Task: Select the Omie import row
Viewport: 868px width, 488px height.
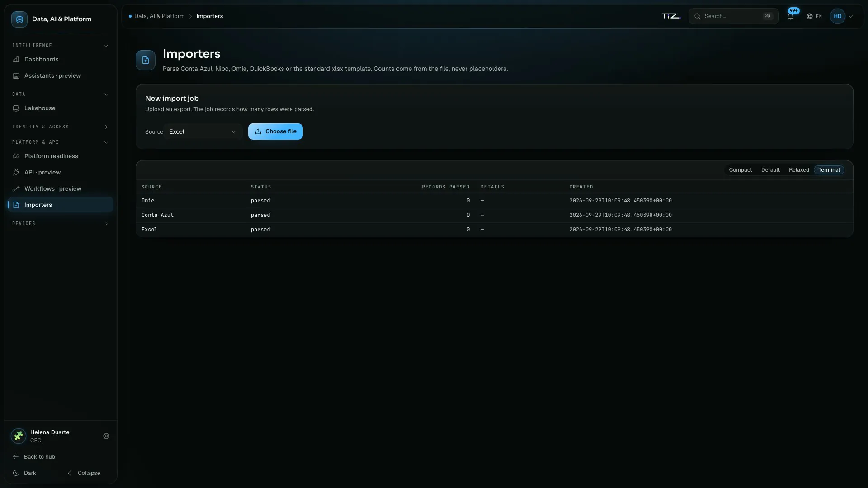Action: coord(494,201)
